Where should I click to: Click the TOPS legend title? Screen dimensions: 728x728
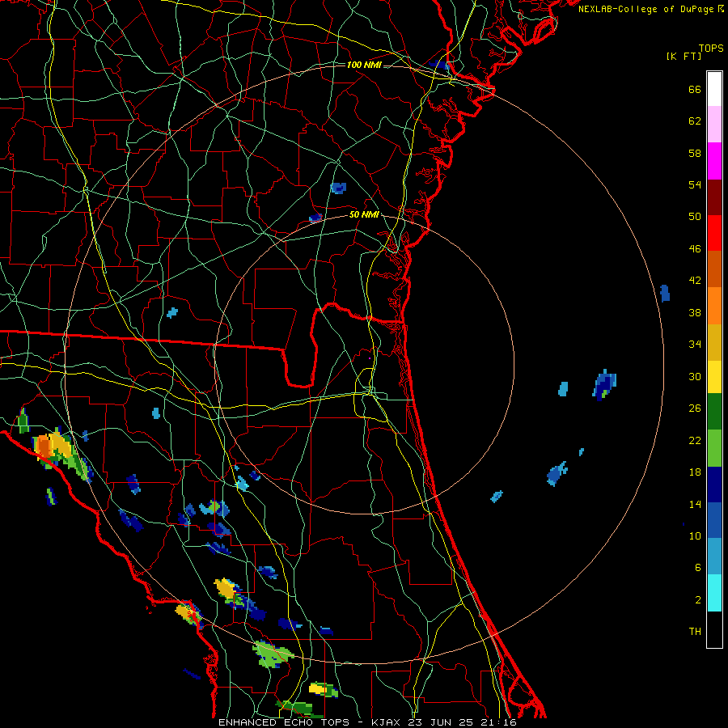[x=711, y=49]
